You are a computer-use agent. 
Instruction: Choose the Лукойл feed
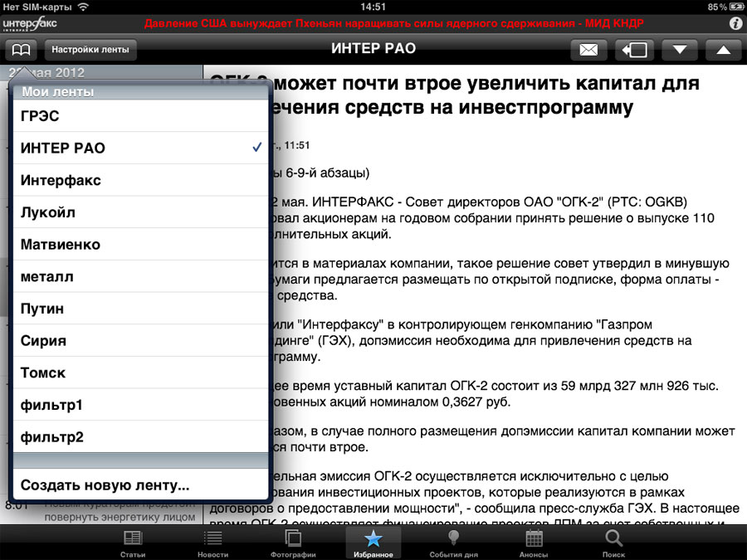pos(140,212)
